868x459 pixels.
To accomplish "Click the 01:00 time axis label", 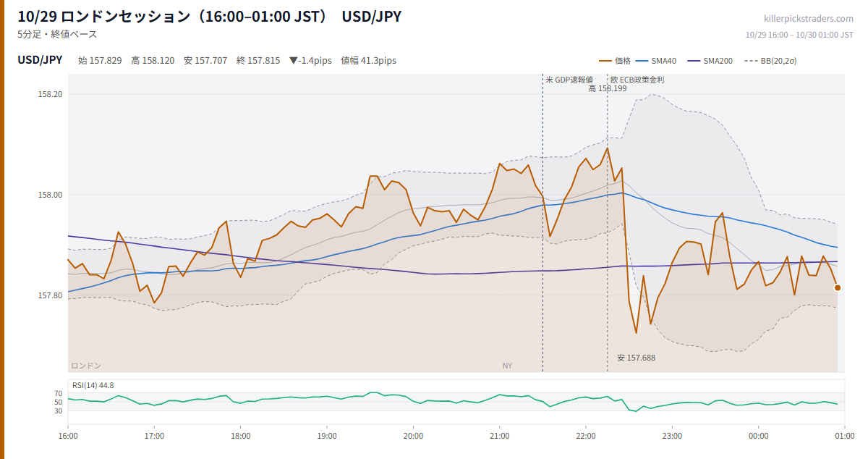I will tap(844, 437).
